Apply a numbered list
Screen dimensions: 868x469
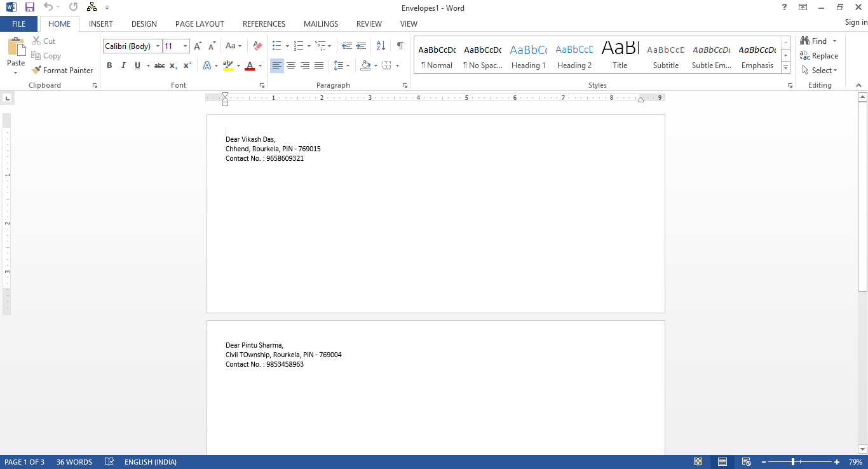pyautogui.click(x=299, y=46)
